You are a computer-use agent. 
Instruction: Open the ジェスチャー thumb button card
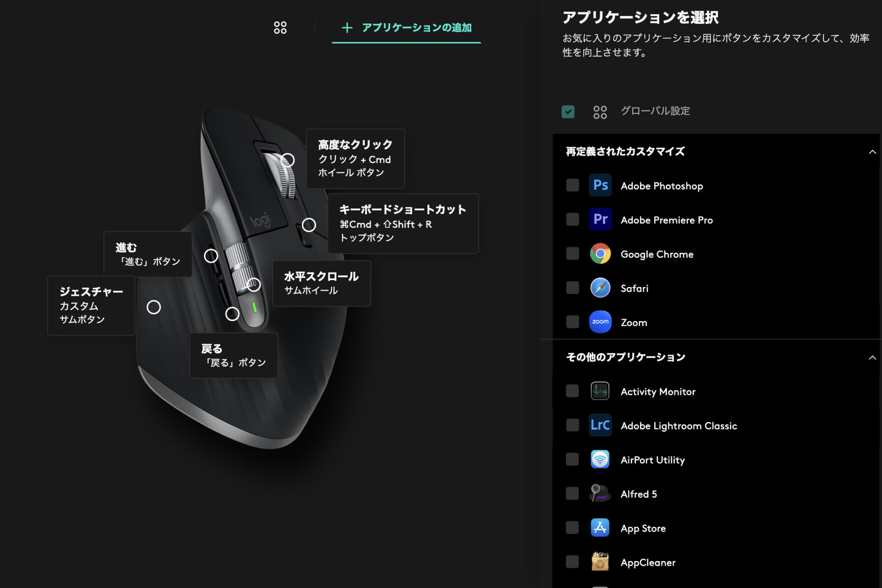click(x=91, y=305)
